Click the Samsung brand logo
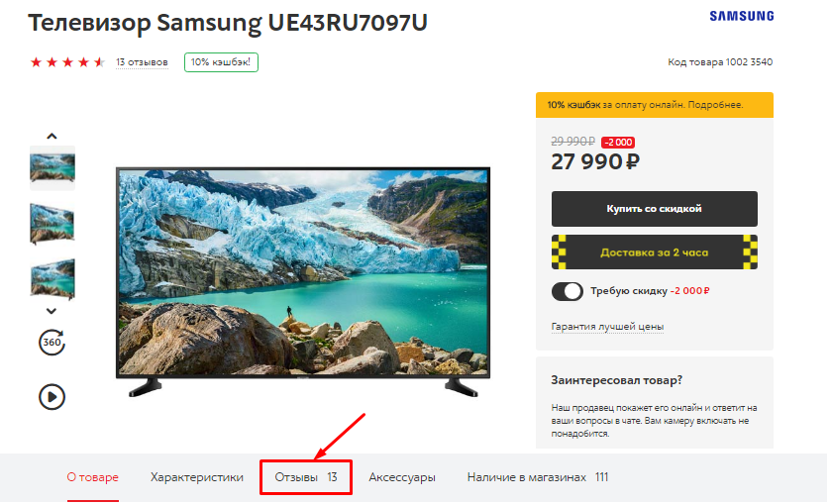This screenshot has width=831, height=504. (742, 16)
